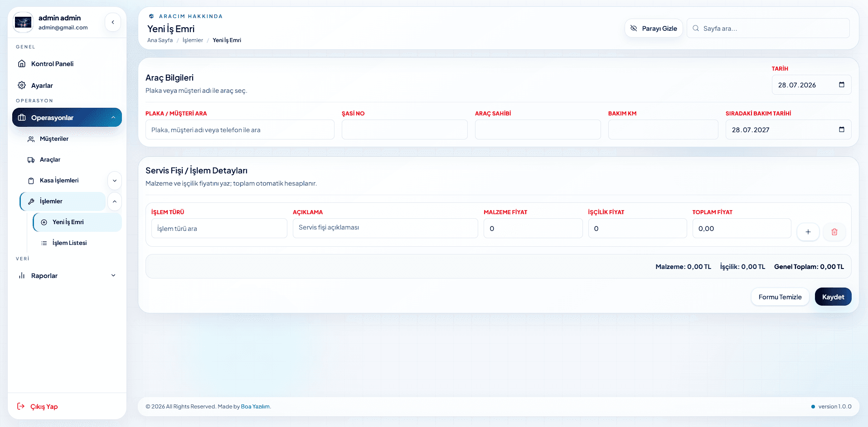The height and width of the screenshot is (427, 868).
Task: Expand Kasa İşlemleri submenu chevron
Action: tap(115, 181)
